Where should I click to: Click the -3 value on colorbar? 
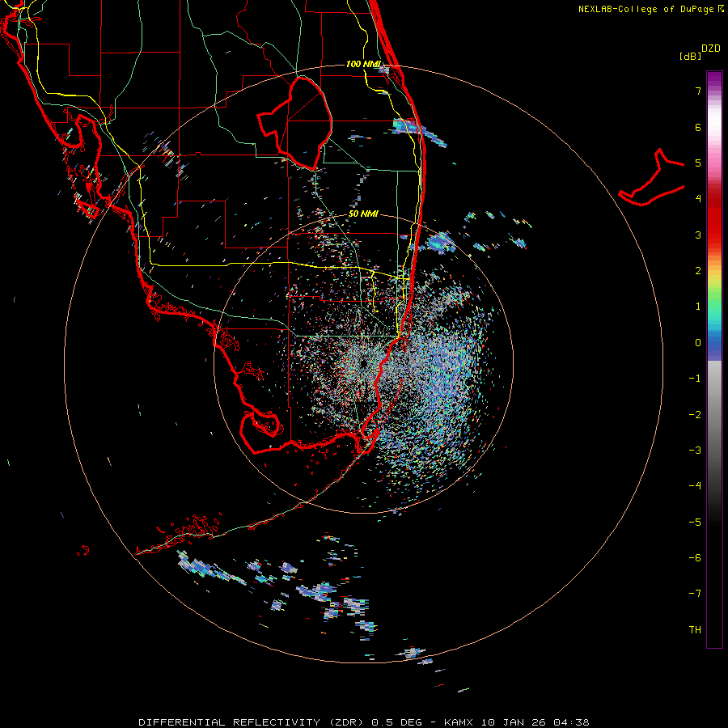point(695,451)
